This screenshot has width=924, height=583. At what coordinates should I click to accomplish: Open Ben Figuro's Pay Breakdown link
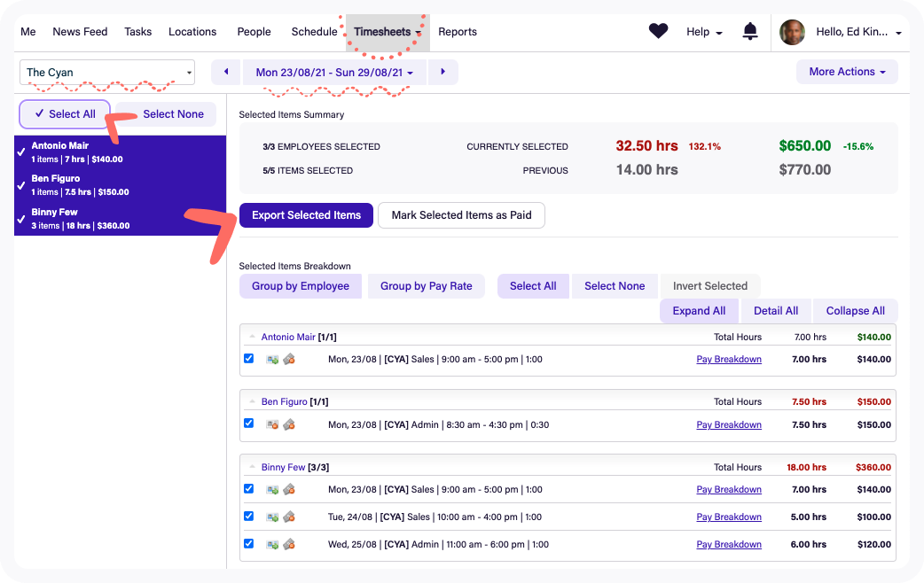coord(729,424)
